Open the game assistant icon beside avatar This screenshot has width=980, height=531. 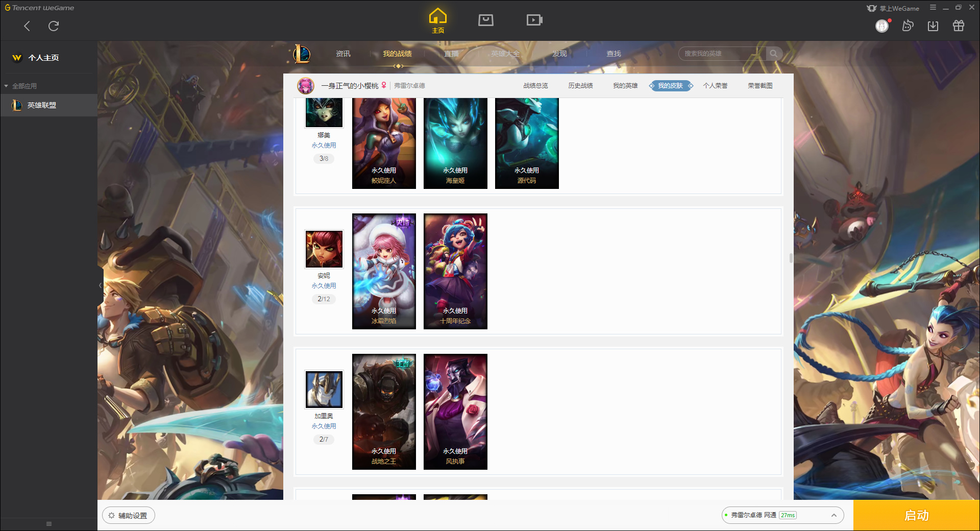point(908,26)
